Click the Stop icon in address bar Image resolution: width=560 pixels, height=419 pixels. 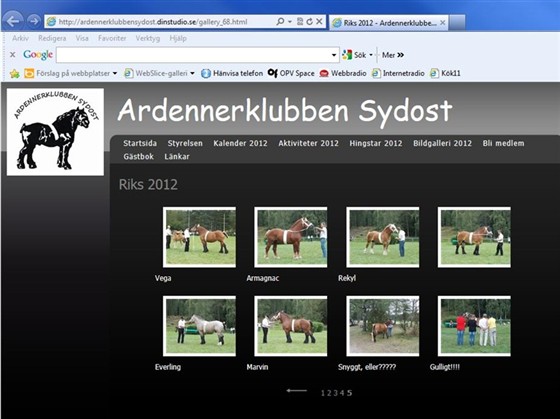[319, 21]
